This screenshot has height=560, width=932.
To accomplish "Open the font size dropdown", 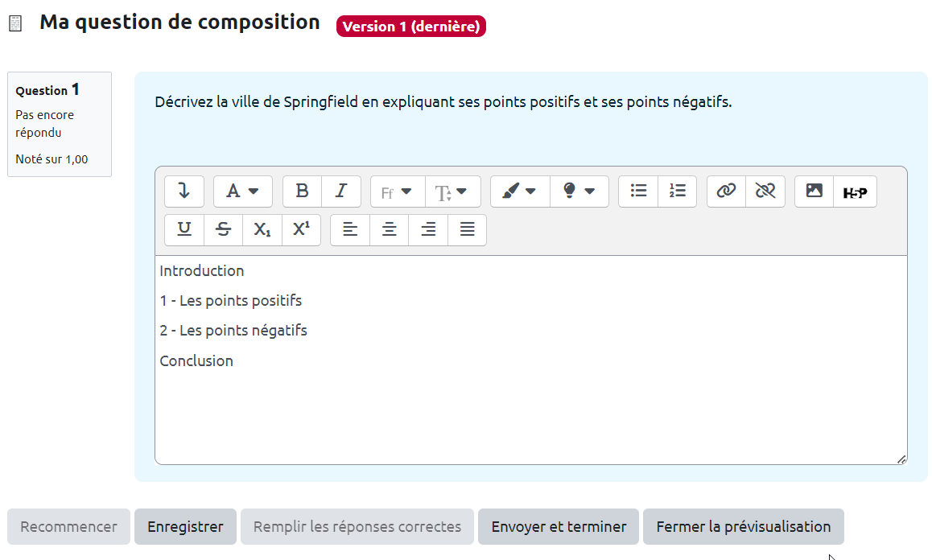I will pyautogui.click(x=452, y=191).
